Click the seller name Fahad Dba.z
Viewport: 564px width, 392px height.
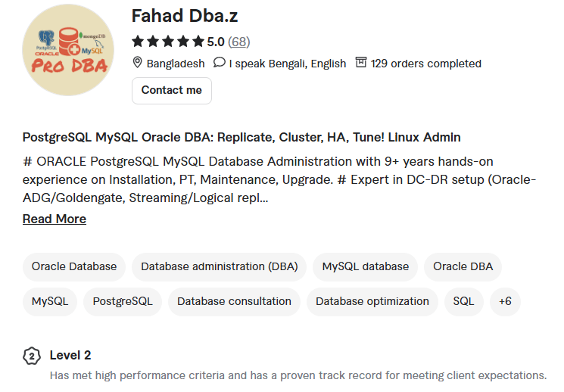185,16
